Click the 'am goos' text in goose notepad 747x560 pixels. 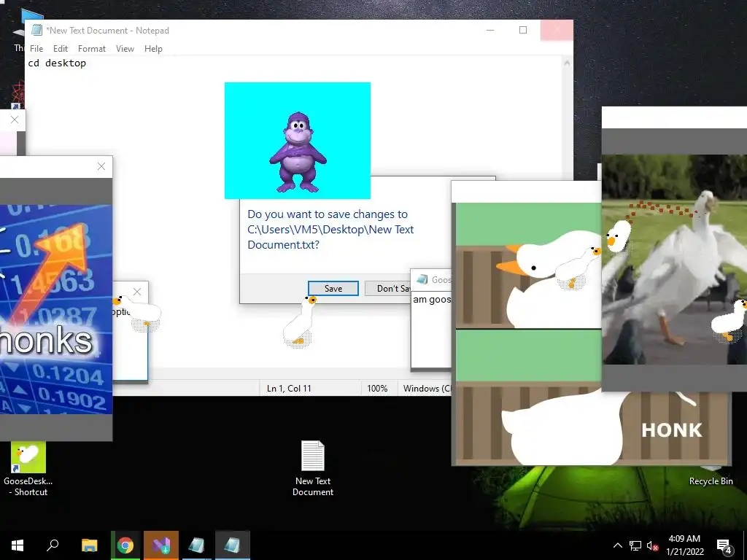(432, 300)
